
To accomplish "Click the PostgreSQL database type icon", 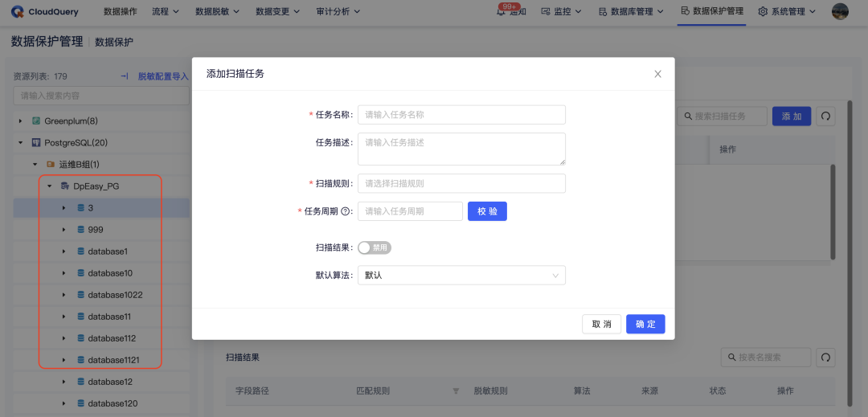I will pos(36,143).
